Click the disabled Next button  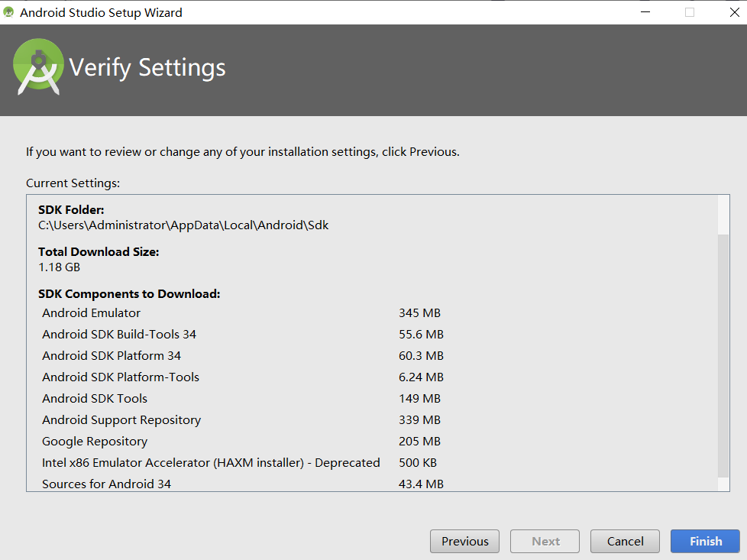coord(545,541)
